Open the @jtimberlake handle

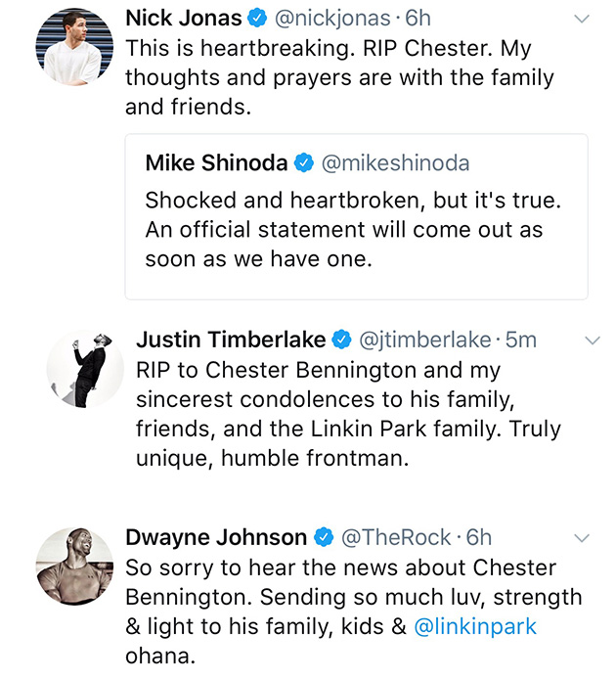424,340
